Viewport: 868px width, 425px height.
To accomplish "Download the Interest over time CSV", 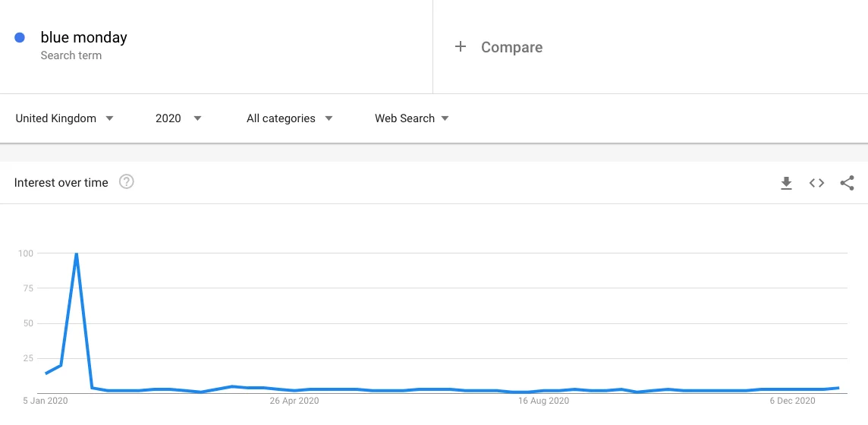I will [786, 183].
